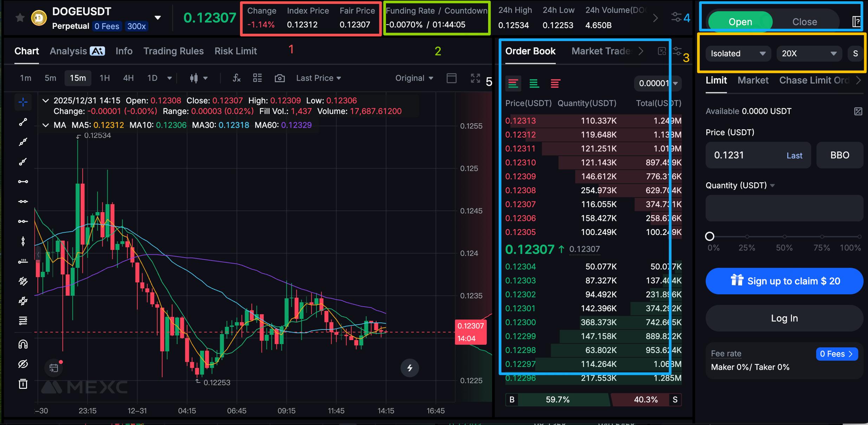The height and width of the screenshot is (425, 868).
Task: Select the Open position toggle
Action: [740, 22]
